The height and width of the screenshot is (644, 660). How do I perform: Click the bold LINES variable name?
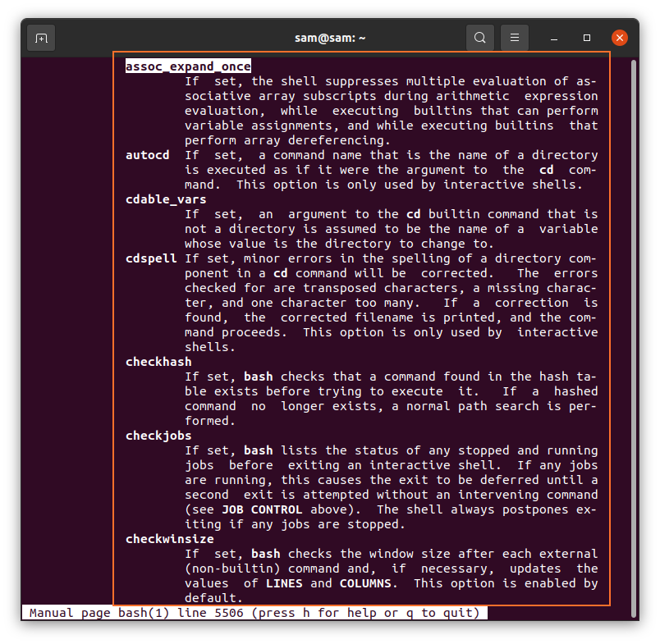(x=284, y=583)
